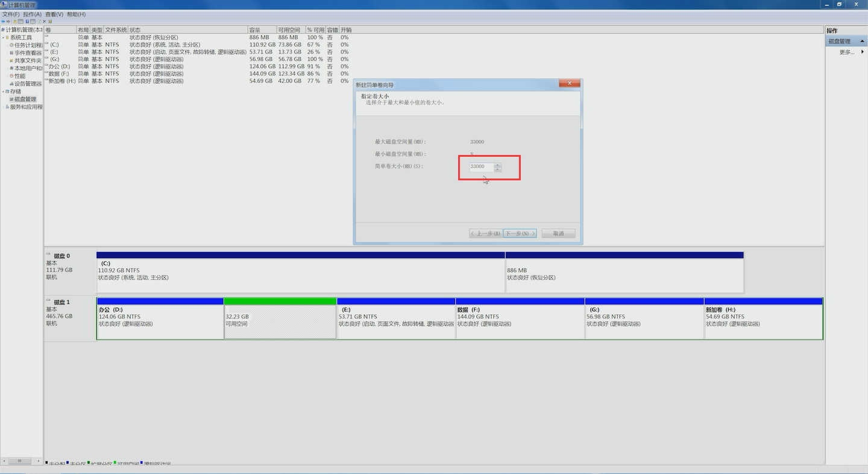Sort by the 状态 column header
The width and height of the screenshot is (868, 474).
click(188, 30)
